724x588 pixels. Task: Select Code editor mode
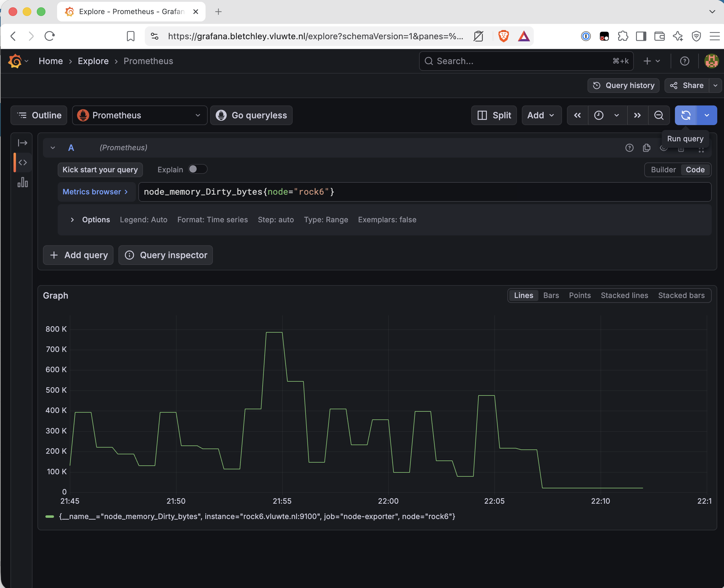[695, 170]
